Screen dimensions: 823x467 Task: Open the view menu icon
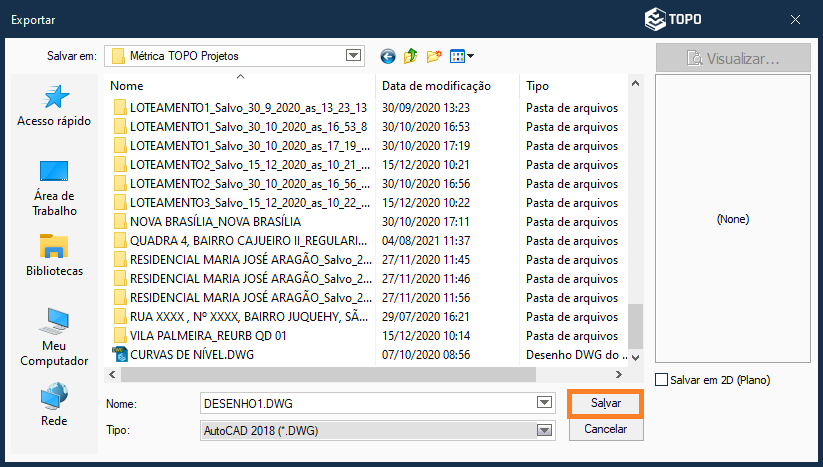pos(461,56)
